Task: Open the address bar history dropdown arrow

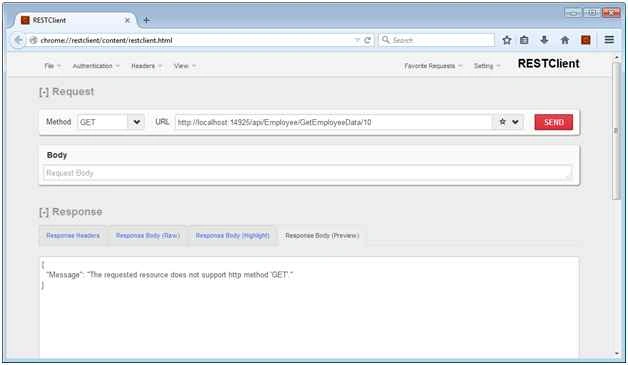Action: 357,40
